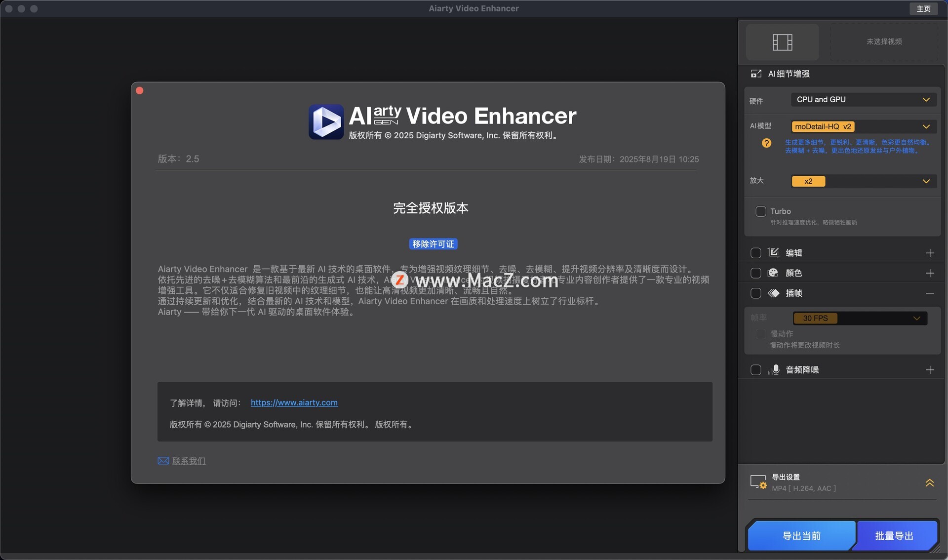Click the AI detail enhancement icon
The width and height of the screenshot is (948, 560).
756,74
